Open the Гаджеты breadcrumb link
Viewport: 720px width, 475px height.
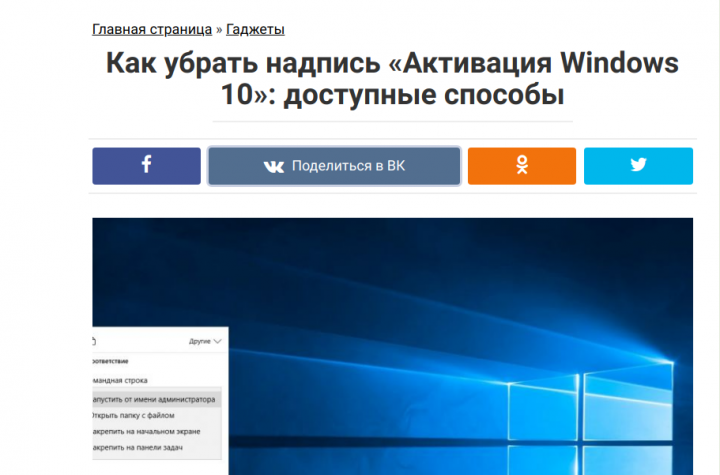click(x=255, y=29)
